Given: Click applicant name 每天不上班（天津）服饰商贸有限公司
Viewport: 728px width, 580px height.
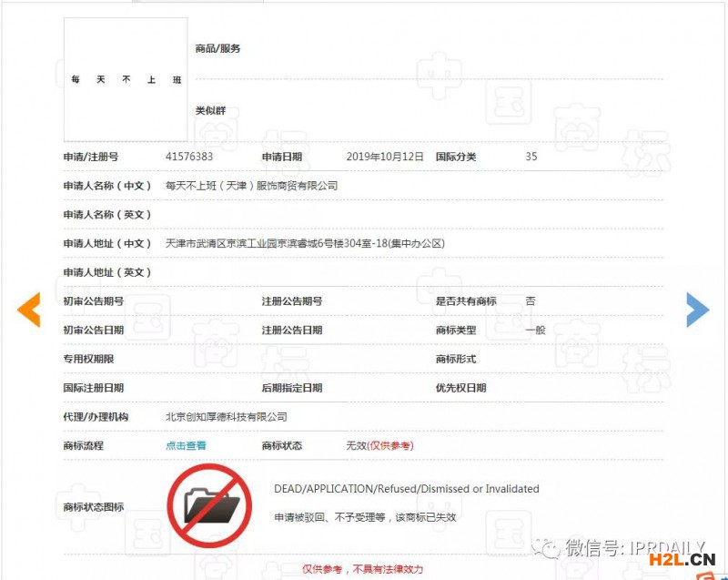Looking at the screenshot, I should coord(251,186).
